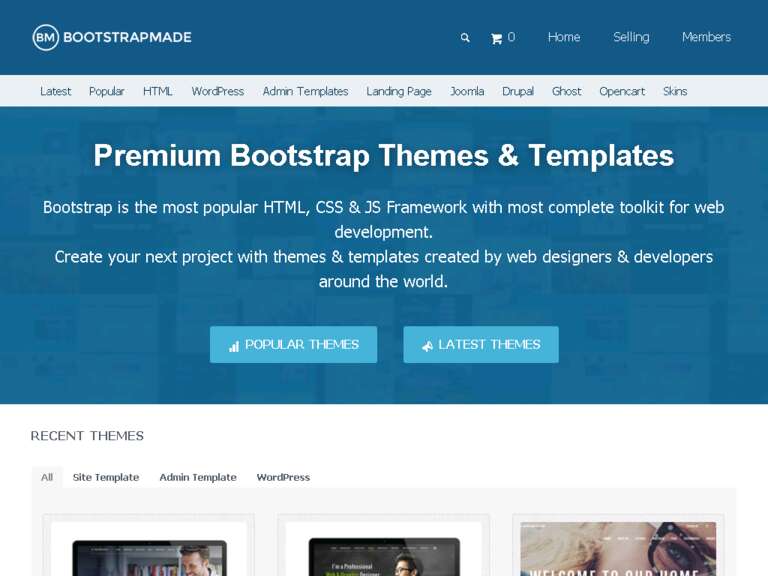The height and width of the screenshot is (576, 768).
Task: Click the BootstrapMade BM logo icon
Action: point(46,37)
